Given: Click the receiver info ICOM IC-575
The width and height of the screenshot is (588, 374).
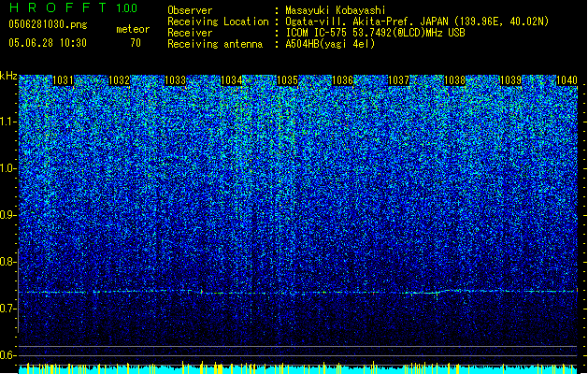Looking at the screenshot, I should click(x=375, y=33).
